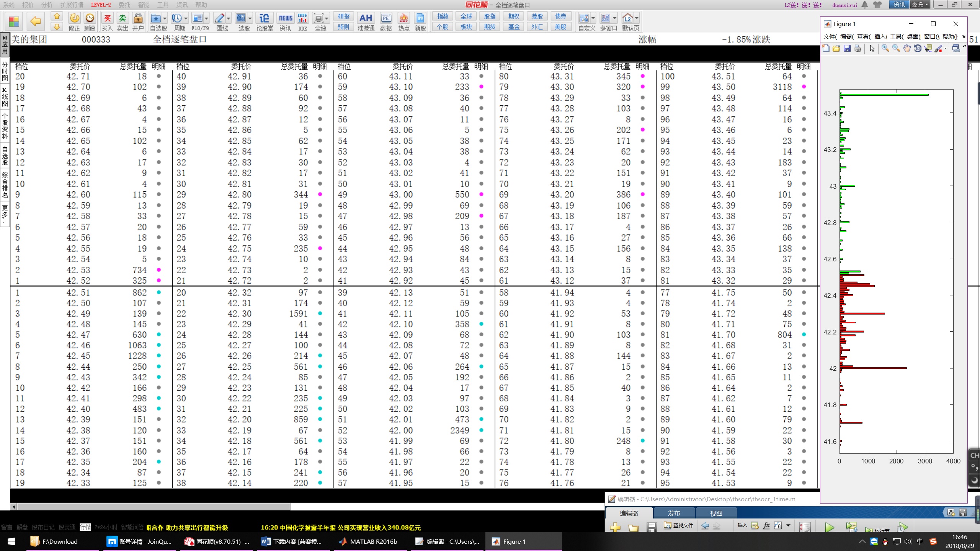Toggle detail dot for price 42.30
This screenshot has width=980, height=551.
[x=320, y=313]
